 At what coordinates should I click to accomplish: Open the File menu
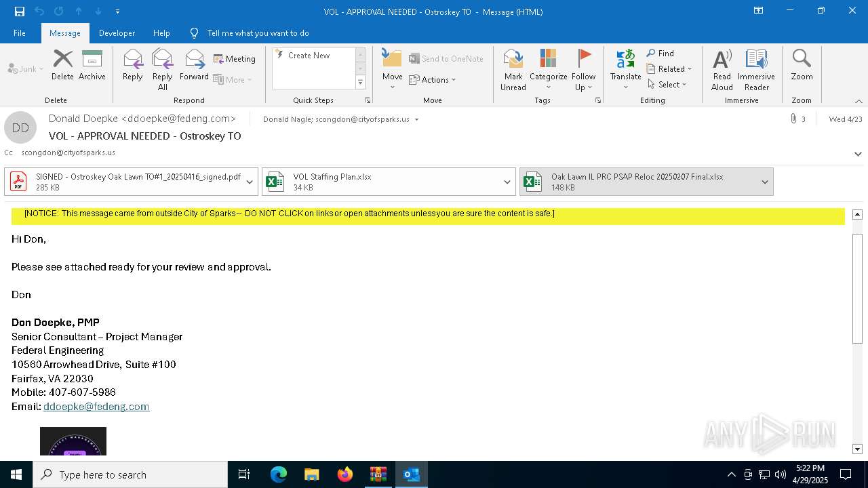pos(20,33)
